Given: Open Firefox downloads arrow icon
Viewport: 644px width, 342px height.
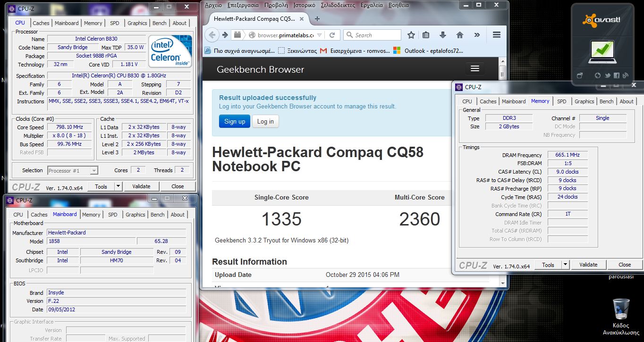Looking at the screenshot, I should coord(443,35).
